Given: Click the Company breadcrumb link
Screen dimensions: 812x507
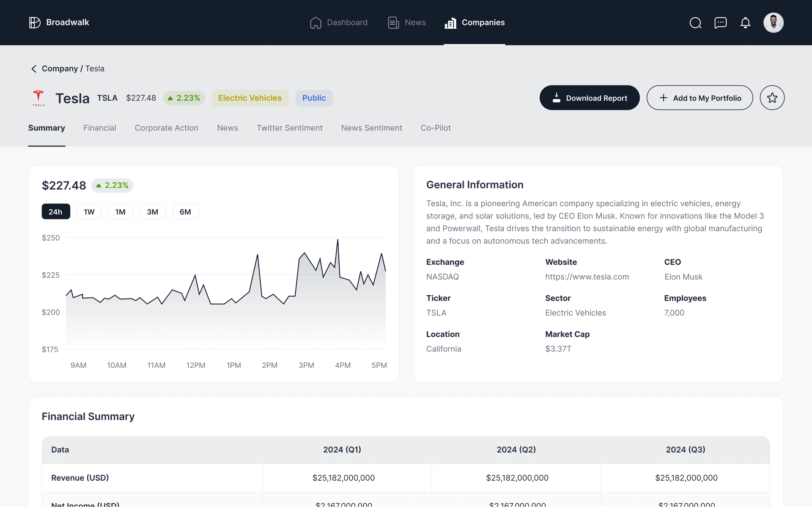Looking at the screenshot, I should (x=60, y=69).
